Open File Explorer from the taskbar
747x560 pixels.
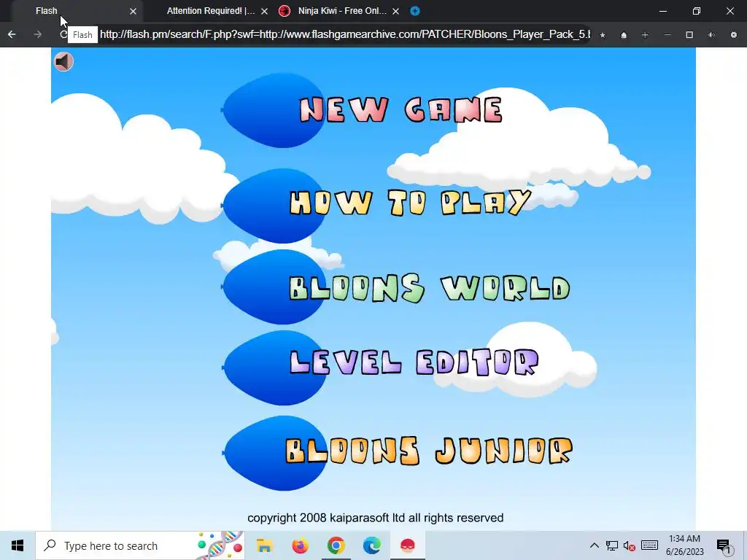pos(264,545)
